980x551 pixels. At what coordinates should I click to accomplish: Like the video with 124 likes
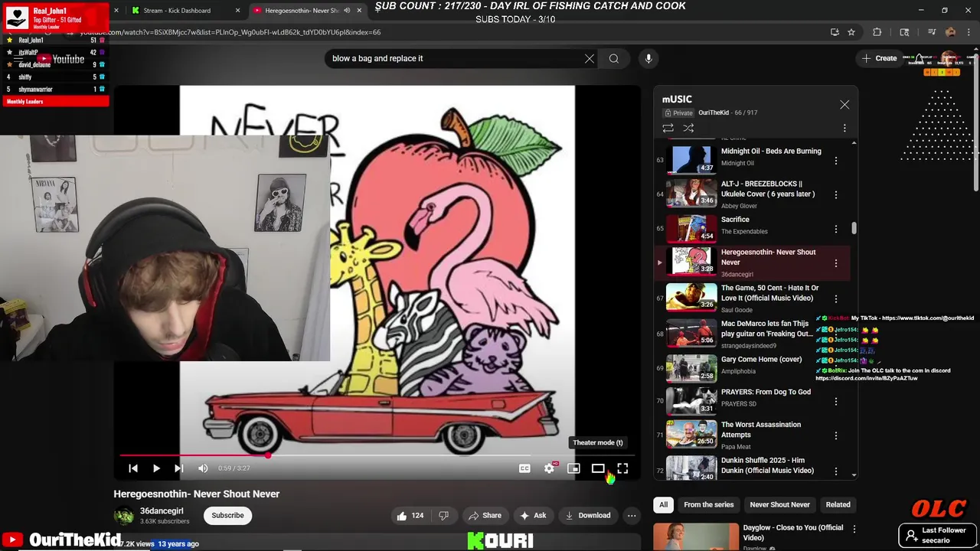point(410,516)
